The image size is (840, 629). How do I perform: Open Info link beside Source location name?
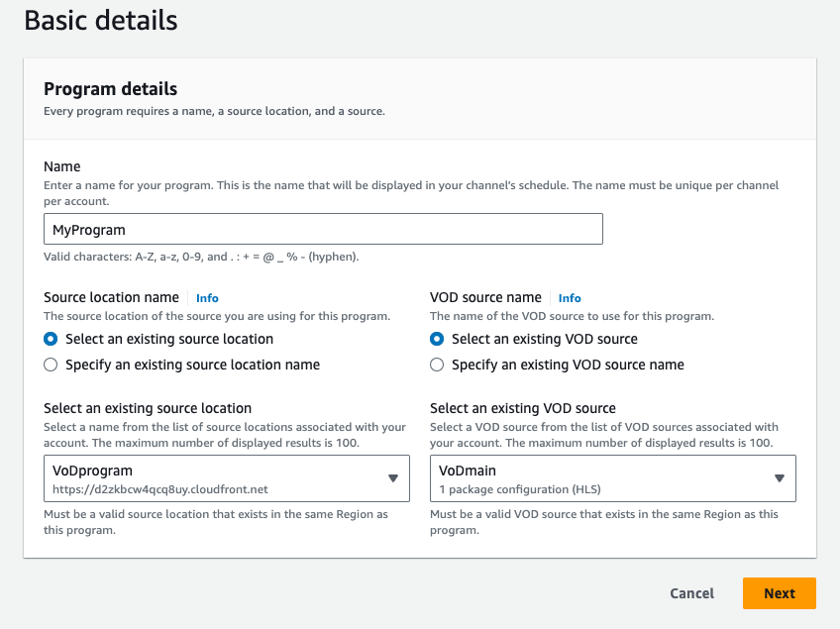(x=207, y=298)
